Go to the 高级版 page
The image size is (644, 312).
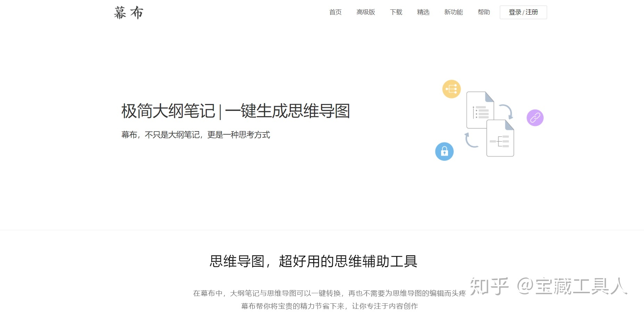365,12
